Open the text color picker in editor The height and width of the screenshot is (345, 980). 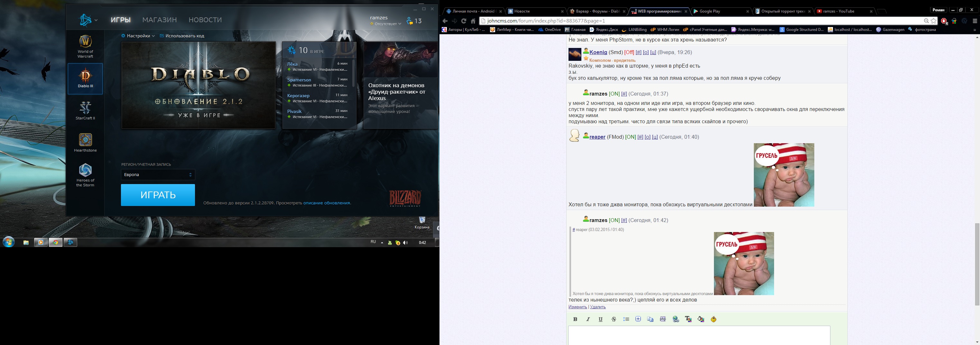[x=688, y=319]
